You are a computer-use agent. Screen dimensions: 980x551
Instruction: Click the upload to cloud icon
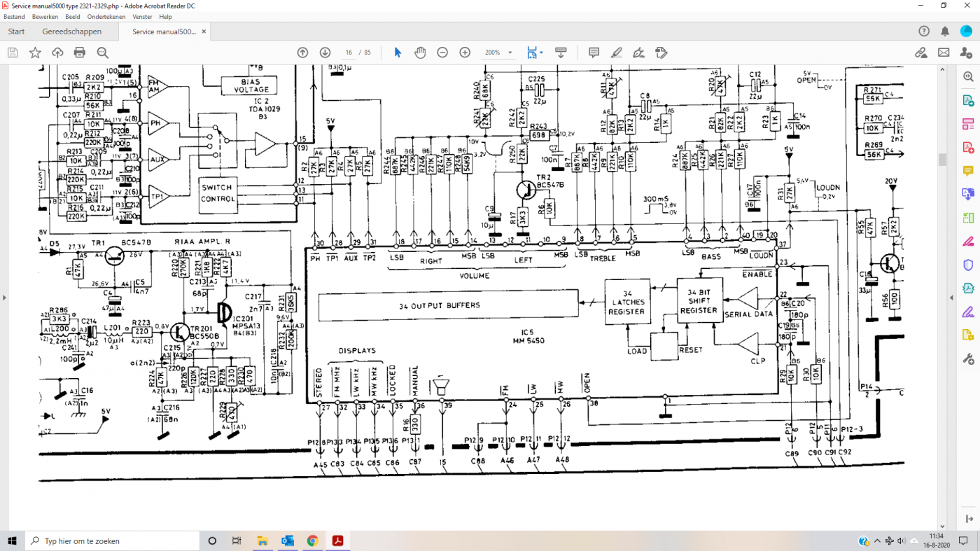(57, 53)
